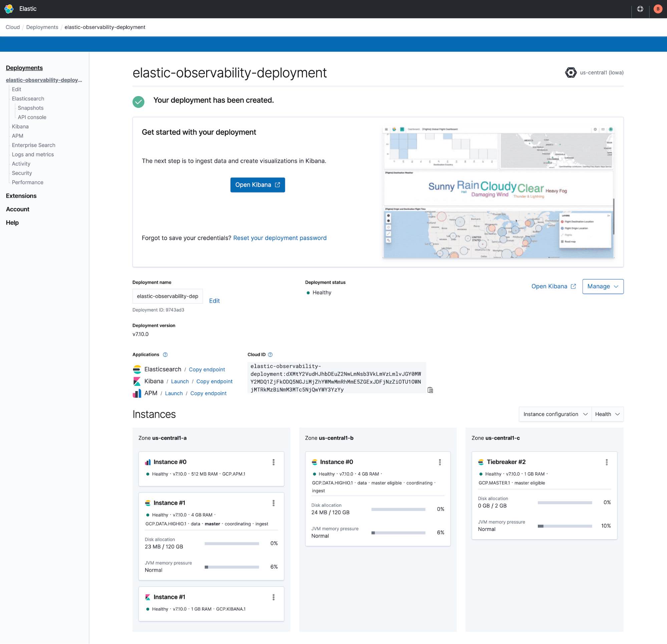Open the help lifesaver icon in the header
This screenshot has width=667, height=644.
coord(640,9)
